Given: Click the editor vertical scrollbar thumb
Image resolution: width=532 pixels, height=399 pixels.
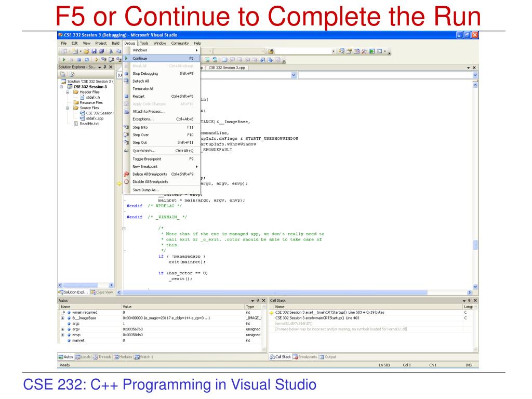Looking at the screenshot, I should pos(475,245).
